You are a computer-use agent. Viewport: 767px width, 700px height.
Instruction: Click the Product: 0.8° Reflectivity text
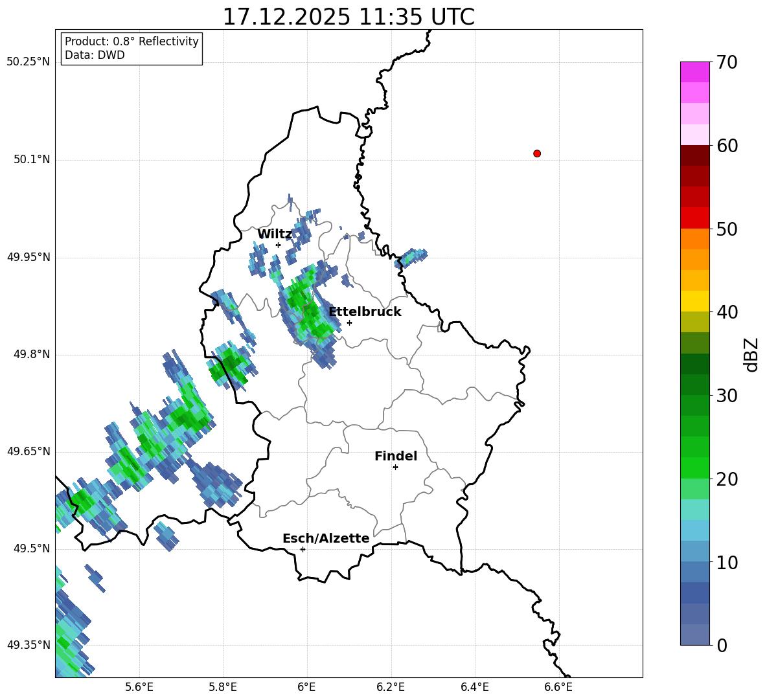click(132, 41)
